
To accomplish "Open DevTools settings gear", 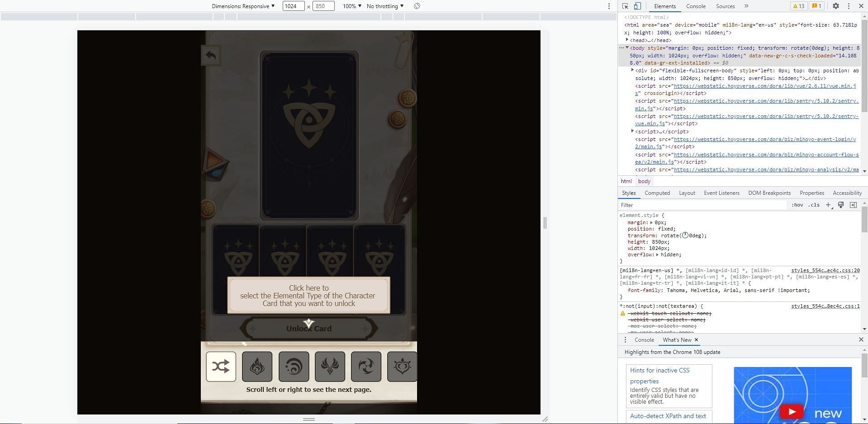I will [836, 6].
